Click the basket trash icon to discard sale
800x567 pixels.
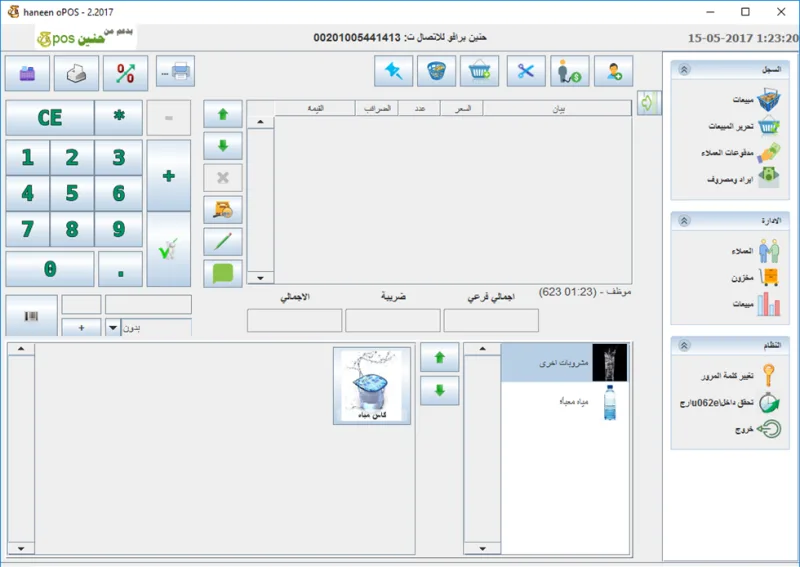[436, 71]
